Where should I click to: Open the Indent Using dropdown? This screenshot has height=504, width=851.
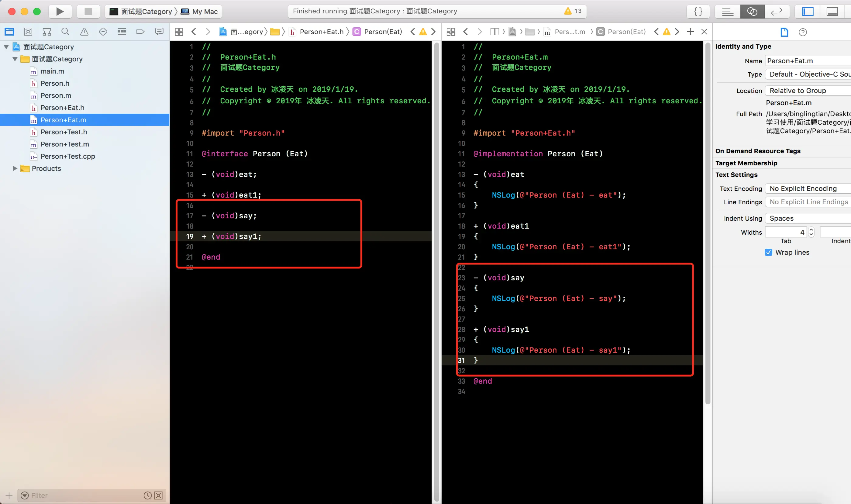808,218
